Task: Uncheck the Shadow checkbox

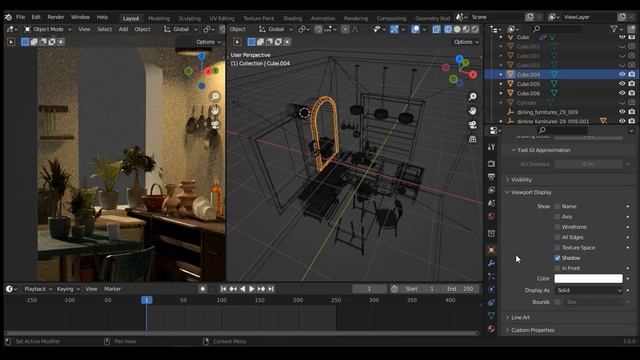Action: 558,258
